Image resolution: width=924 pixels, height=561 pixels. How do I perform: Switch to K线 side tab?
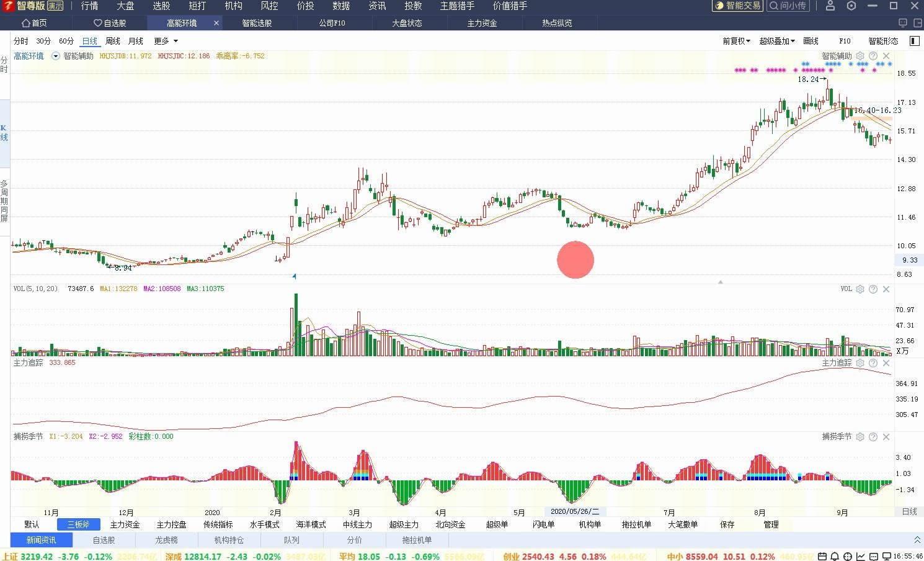(x=4, y=133)
